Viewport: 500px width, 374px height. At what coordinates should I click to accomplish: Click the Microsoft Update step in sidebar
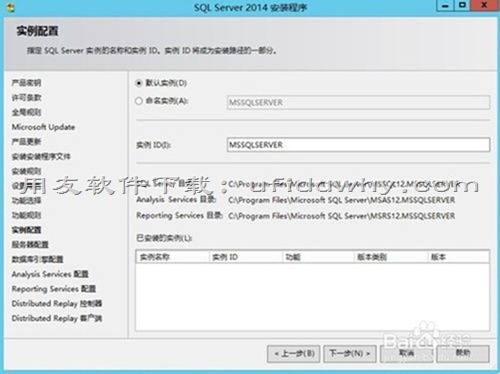click(43, 127)
